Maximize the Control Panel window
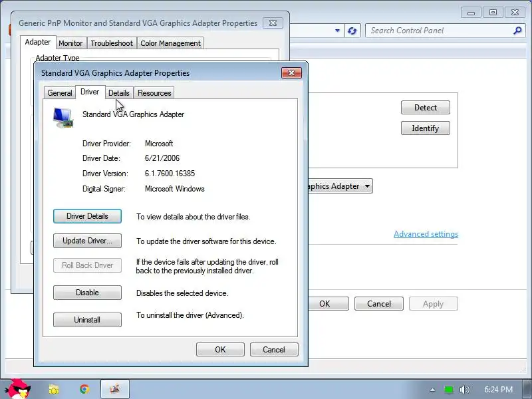Viewport: 532px width, 399px height. tap(493, 13)
